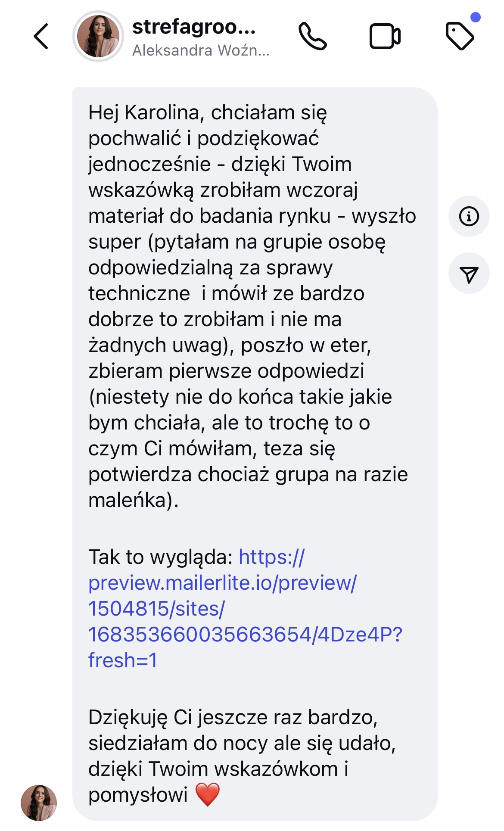504x831 pixels.
Task: Open the preview.mailerlite.io/preview/ link line
Action: 222,583
